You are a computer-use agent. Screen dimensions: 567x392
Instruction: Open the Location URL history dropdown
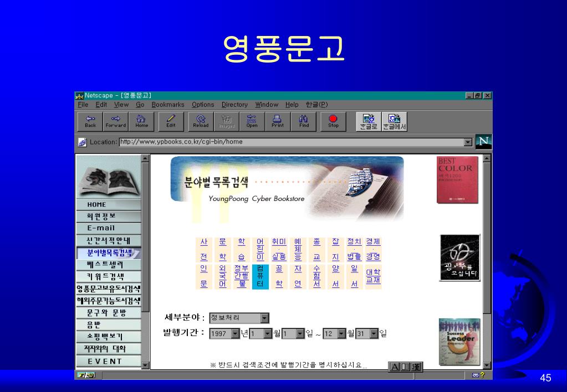(468, 142)
